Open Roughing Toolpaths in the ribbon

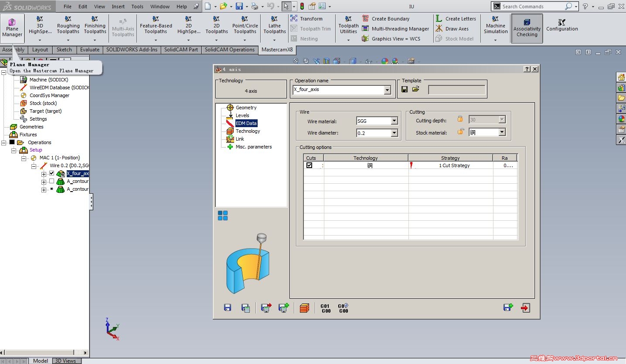click(x=68, y=28)
